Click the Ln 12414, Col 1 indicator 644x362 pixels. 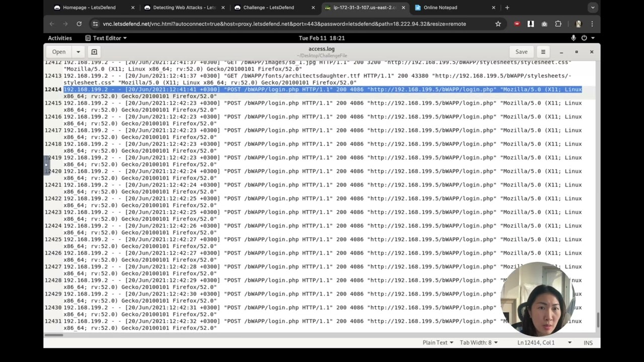[536, 342]
